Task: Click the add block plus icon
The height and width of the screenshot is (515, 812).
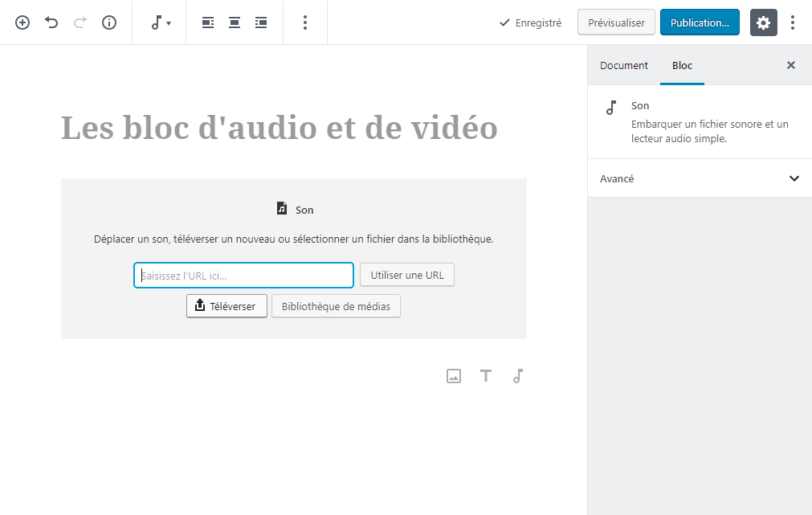Action: point(22,22)
